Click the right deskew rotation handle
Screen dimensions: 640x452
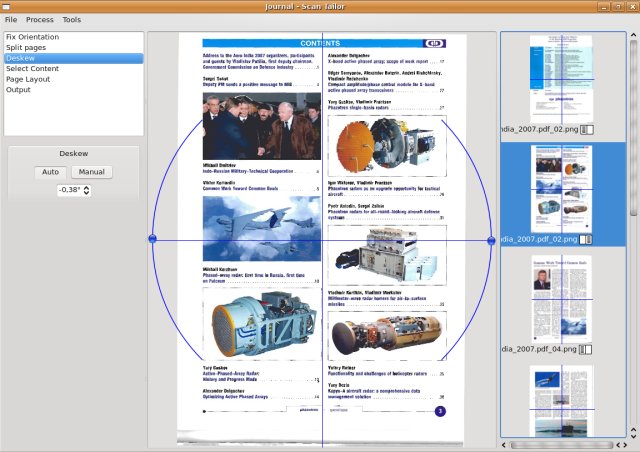coord(491,240)
